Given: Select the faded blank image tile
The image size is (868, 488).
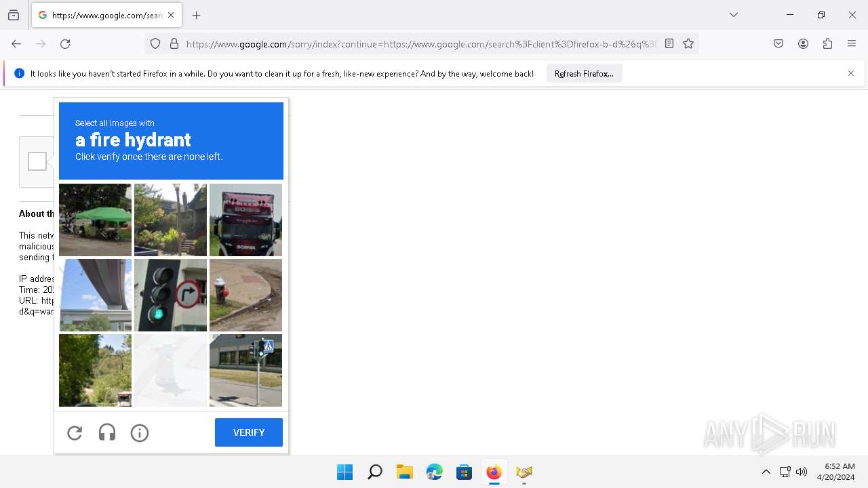Looking at the screenshot, I should click(x=170, y=370).
